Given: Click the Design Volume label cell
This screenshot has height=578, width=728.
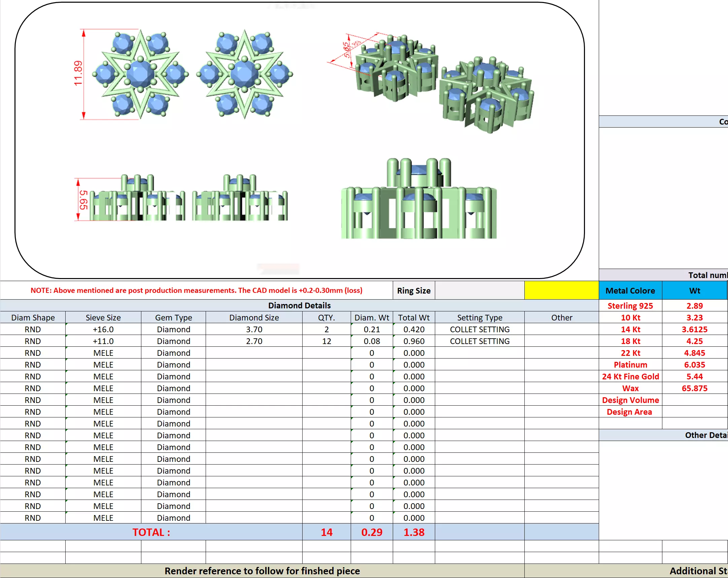Looking at the screenshot, I should (x=630, y=400).
